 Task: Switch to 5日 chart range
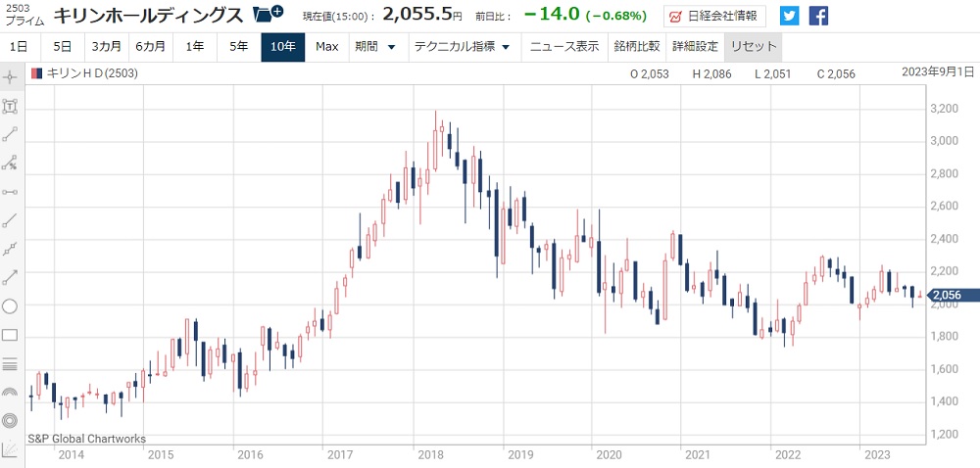pos(62,47)
